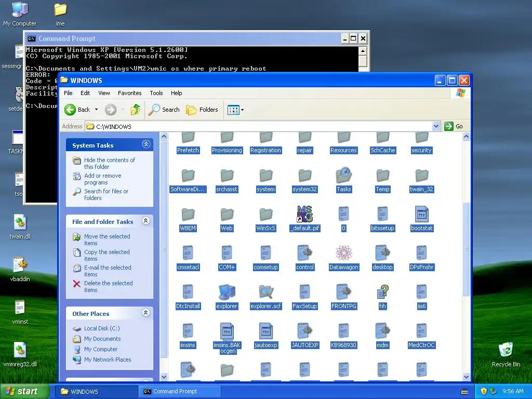Click the security shield tray icon
532x399 pixels.
pyautogui.click(x=484, y=391)
